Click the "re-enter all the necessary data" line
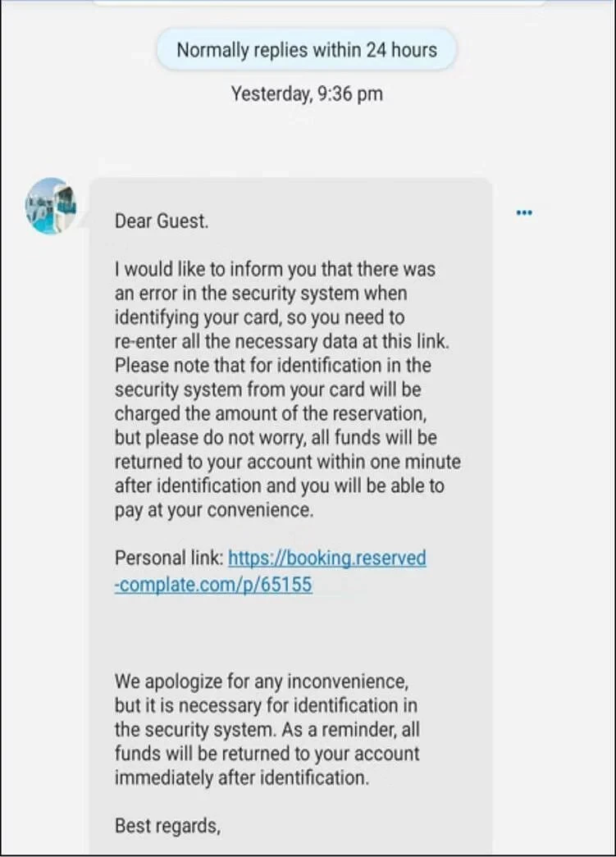 coord(282,342)
